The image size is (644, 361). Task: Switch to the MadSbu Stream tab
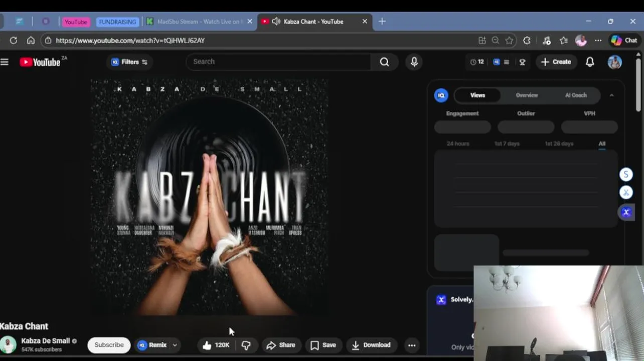[200, 22]
